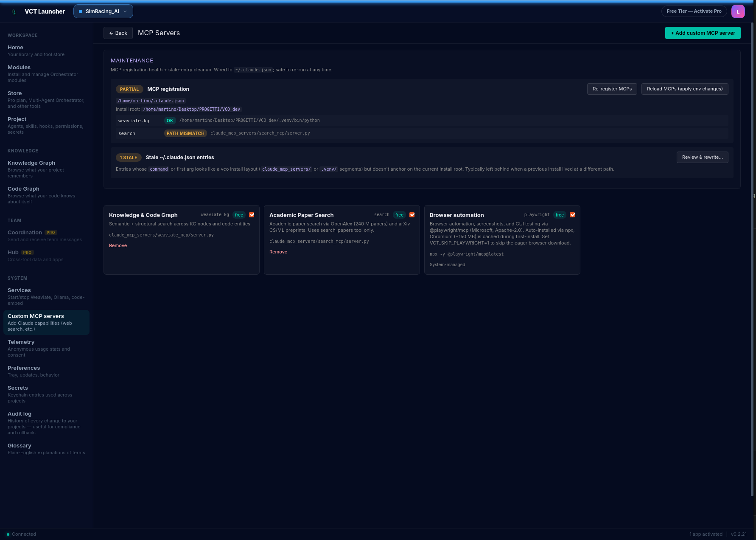The height and width of the screenshot is (540, 756).
Task: Click the free badge on Browser automation
Action: tap(560, 215)
